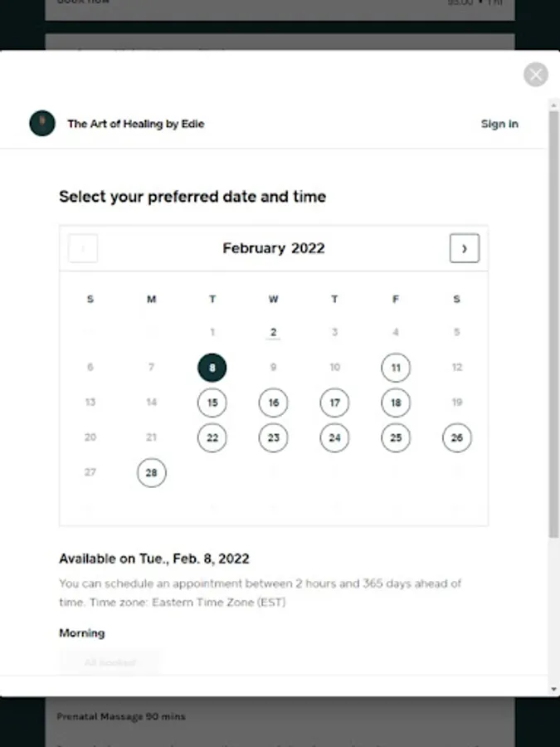Click the previous month arrow
Image resolution: width=560 pixels, height=747 pixels.
pyautogui.click(x=83, y=248)
